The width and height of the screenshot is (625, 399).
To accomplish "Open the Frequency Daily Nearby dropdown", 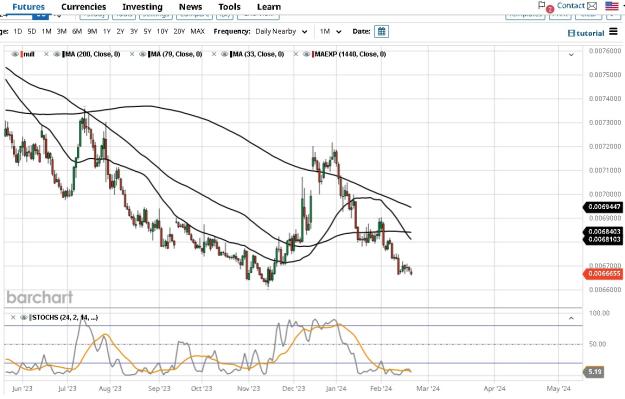I will click(x=281, y=31).
